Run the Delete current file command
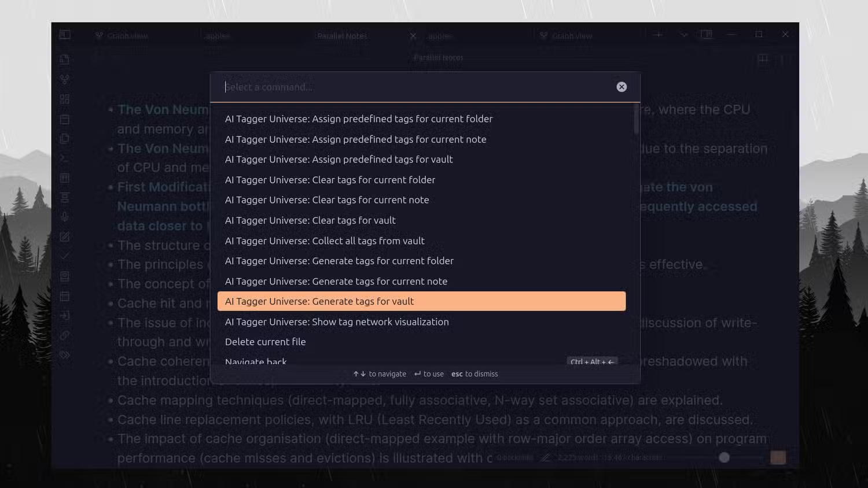 pyautogui.click(x=266, y=341)
